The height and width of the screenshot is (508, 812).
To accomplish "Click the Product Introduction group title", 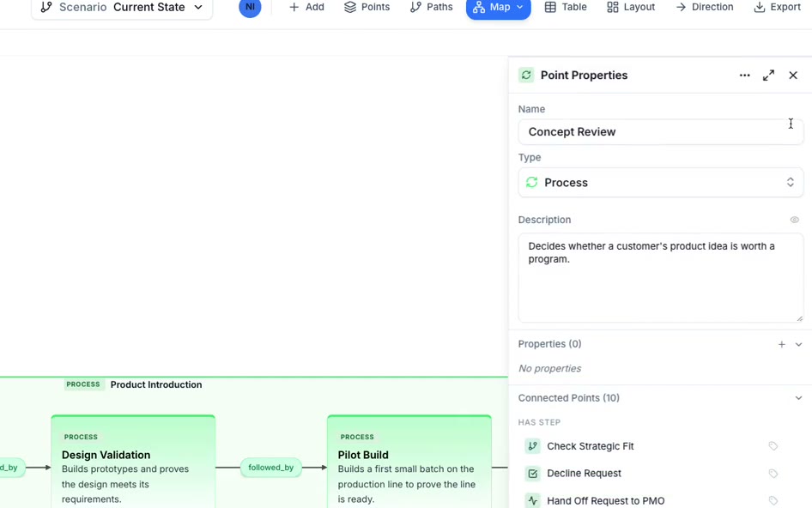I will click(x=156, y=384).
